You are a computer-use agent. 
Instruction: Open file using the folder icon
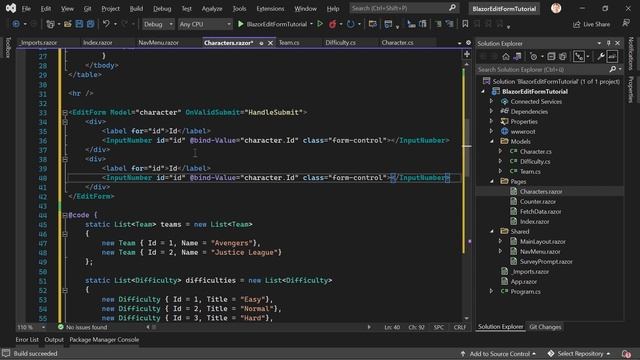tap(68, 24)
